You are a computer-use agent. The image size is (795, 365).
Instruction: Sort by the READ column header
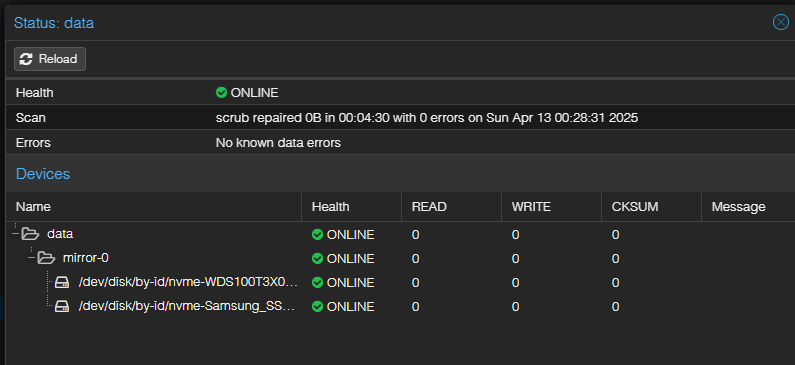[x=451, y=207]
